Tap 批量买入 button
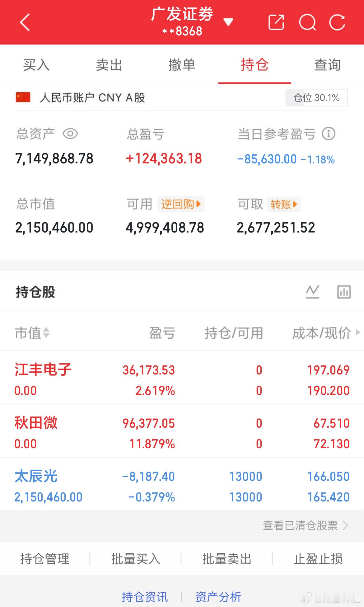This screenshot has height=607, width=364. coord(136,559)
